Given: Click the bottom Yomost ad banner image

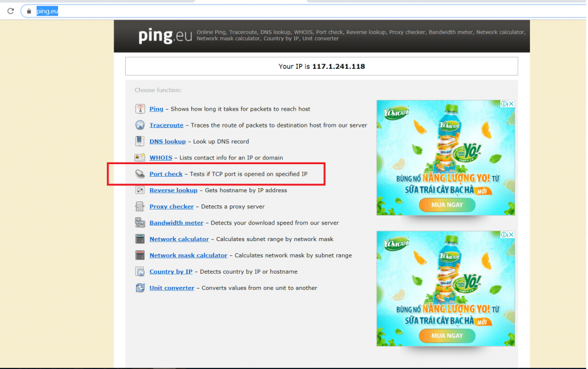Looking at the screenshot, I should coord(446,293).
